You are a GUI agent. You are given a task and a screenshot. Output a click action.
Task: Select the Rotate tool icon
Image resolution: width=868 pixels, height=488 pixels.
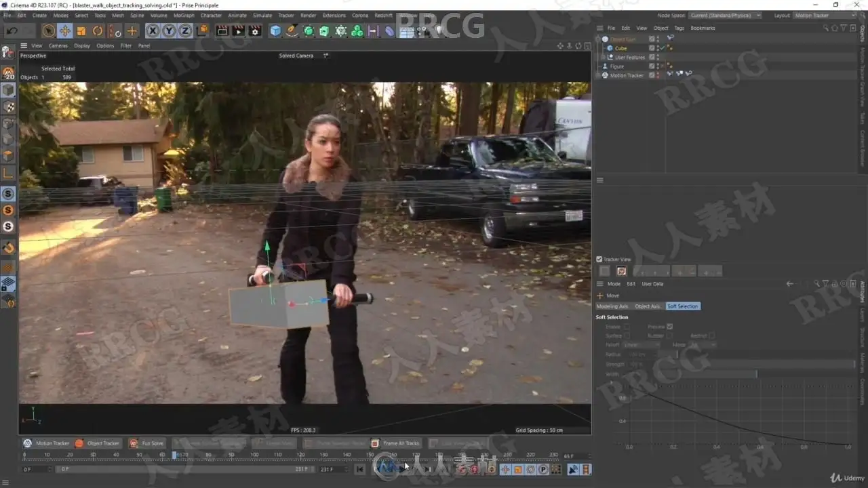tap(98, 30)
